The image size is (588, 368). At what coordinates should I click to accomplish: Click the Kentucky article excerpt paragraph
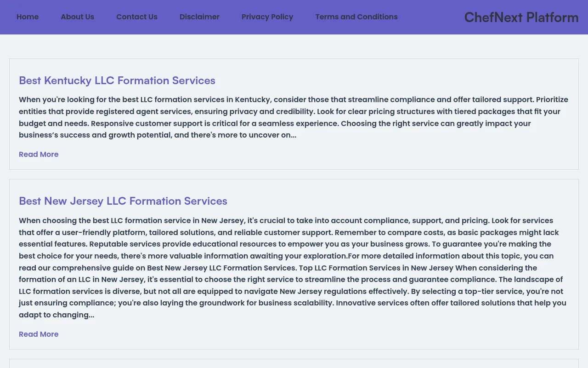tap(294, 117)
